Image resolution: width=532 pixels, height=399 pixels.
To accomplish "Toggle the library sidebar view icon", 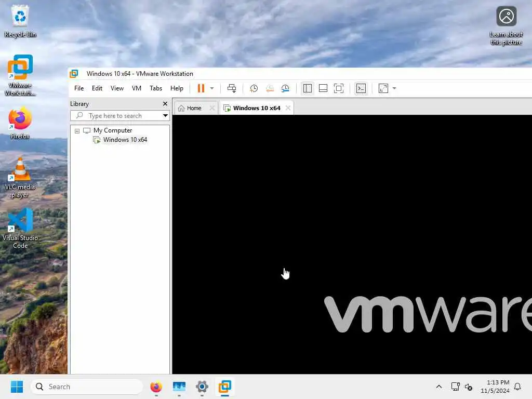I will coord(308,88).
